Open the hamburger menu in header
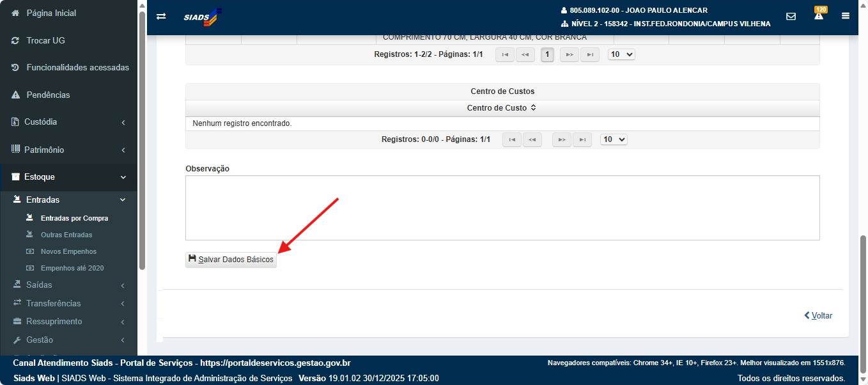868x385 pixels. coord(845,17)
